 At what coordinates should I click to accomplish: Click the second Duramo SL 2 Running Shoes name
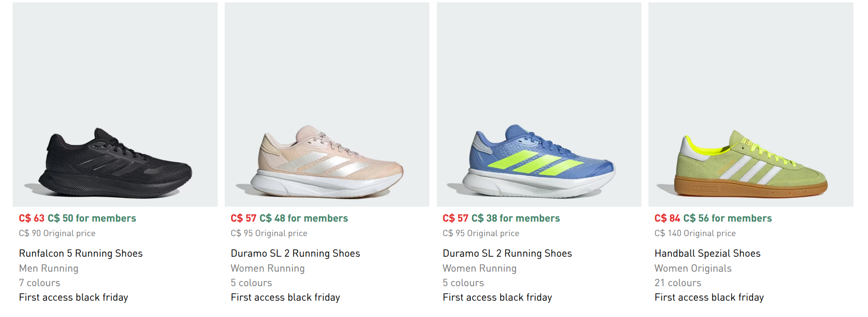point(507,253)
